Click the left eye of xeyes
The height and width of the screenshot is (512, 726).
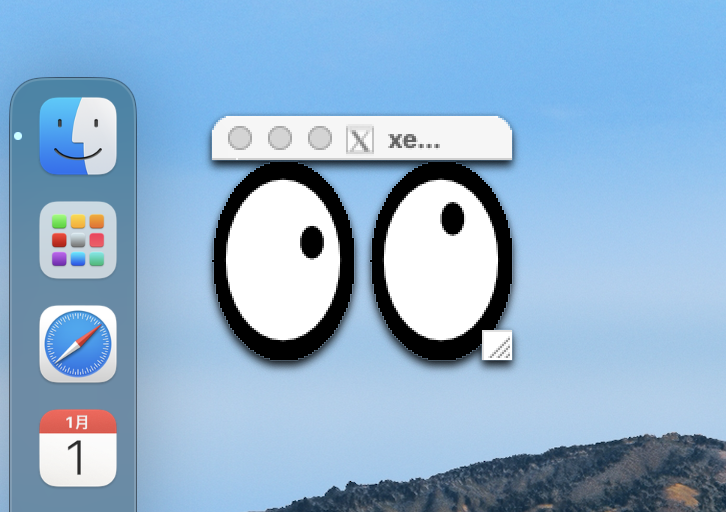point(284,261)
